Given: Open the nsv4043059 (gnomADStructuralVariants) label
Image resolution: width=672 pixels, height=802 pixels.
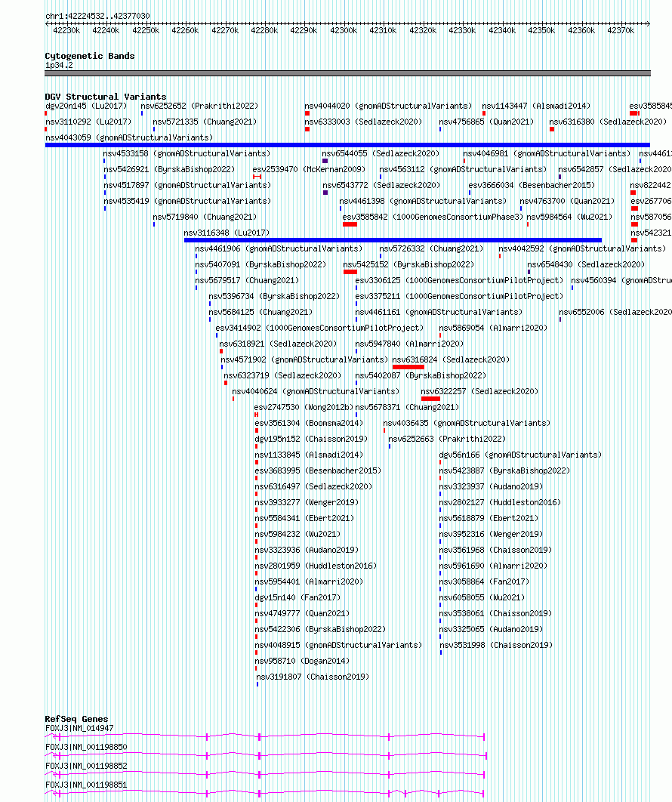Looking at the screenshot, I should pyautogui.click(x=129, y=137).
